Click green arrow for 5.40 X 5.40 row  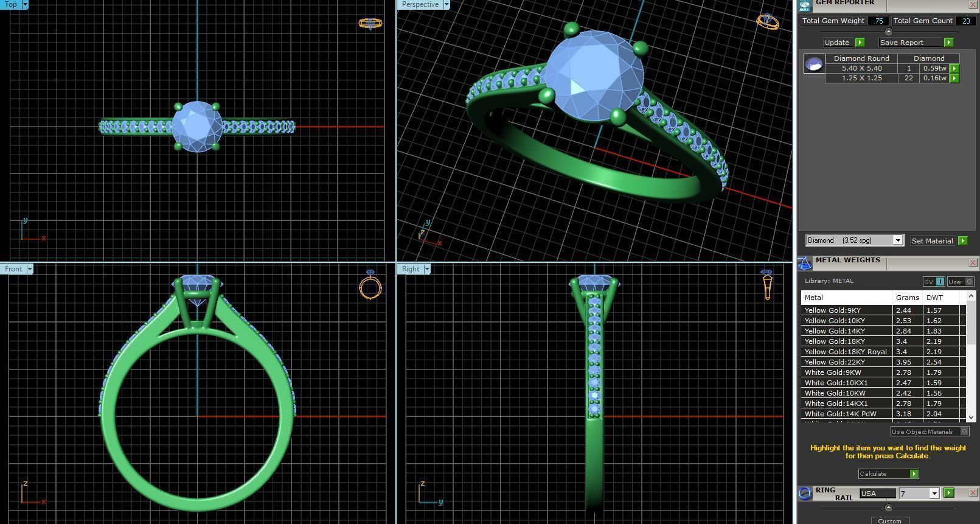(x=954, y=68)
